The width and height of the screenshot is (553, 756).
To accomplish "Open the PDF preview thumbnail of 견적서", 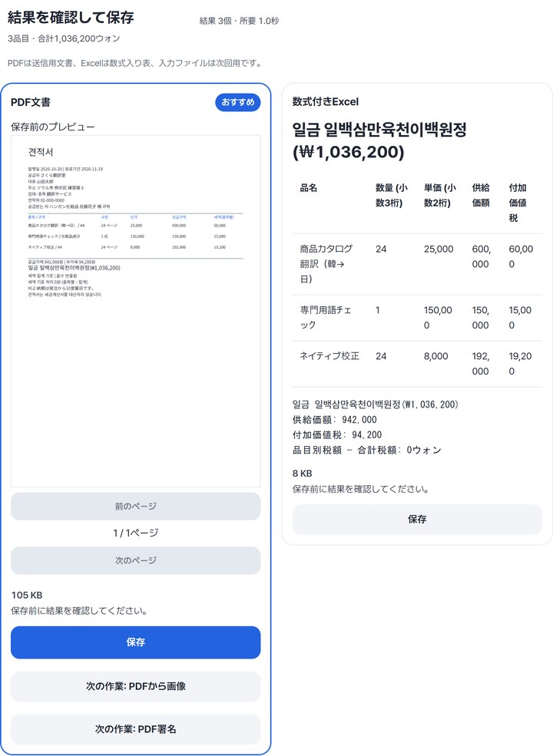I will (136, 311).
